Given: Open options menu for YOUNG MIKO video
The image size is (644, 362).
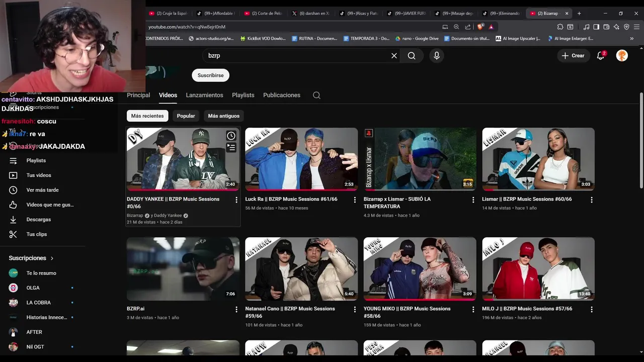Looking at the screenshot, I should (473, 309).
